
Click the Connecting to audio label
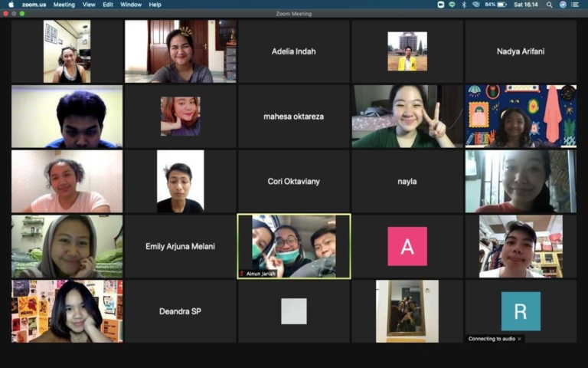click(x=492, y=339)
